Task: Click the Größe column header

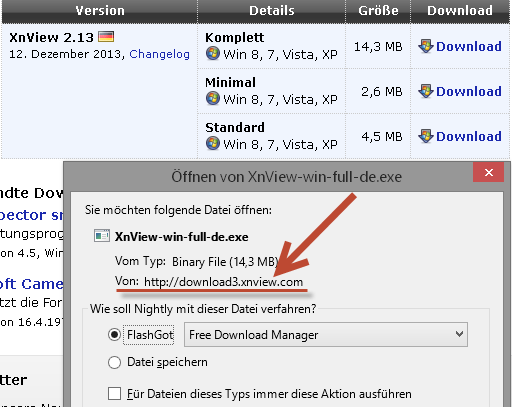Action: click(x=378, y=11)
